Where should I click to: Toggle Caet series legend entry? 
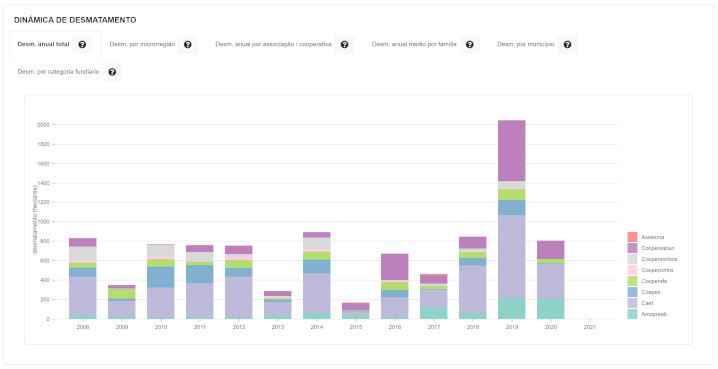(x=647, y=303)
